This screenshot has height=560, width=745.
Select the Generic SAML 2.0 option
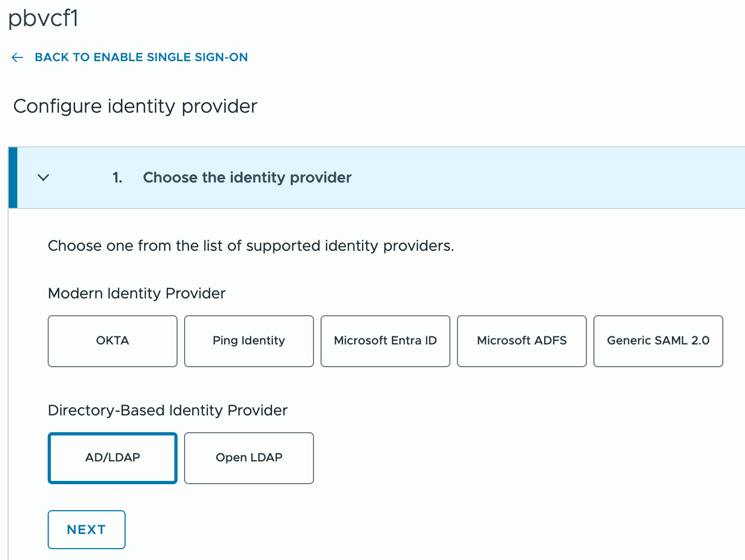tap(658, 341)
